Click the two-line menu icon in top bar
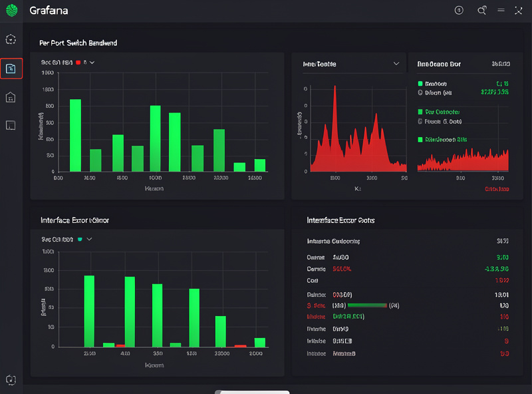Image resolution: width=532 pixels, height=394 pixels. [501, 11]
